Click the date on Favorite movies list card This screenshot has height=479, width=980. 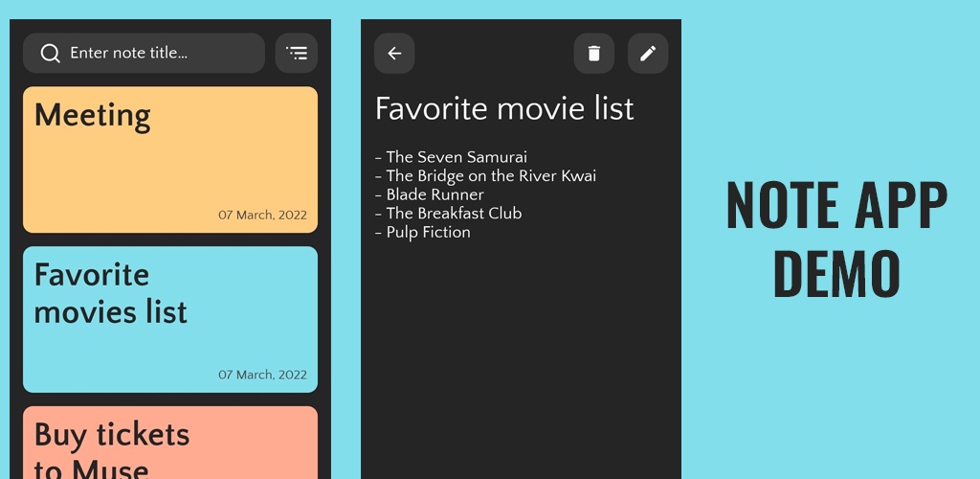tap(262, 375)
